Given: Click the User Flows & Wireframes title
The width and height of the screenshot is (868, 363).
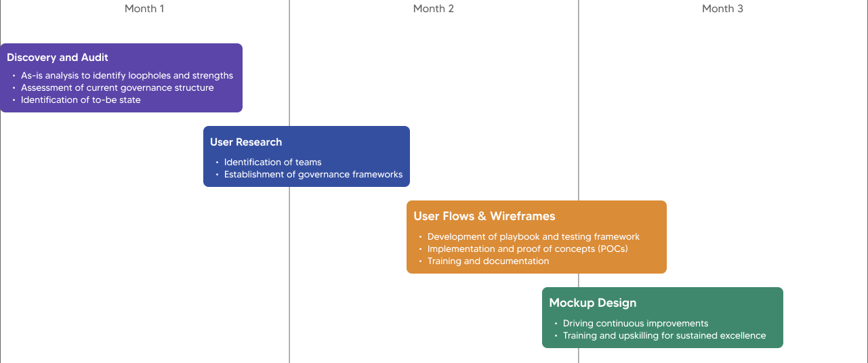Looking at the screenshot, I should tap(484, 217).
